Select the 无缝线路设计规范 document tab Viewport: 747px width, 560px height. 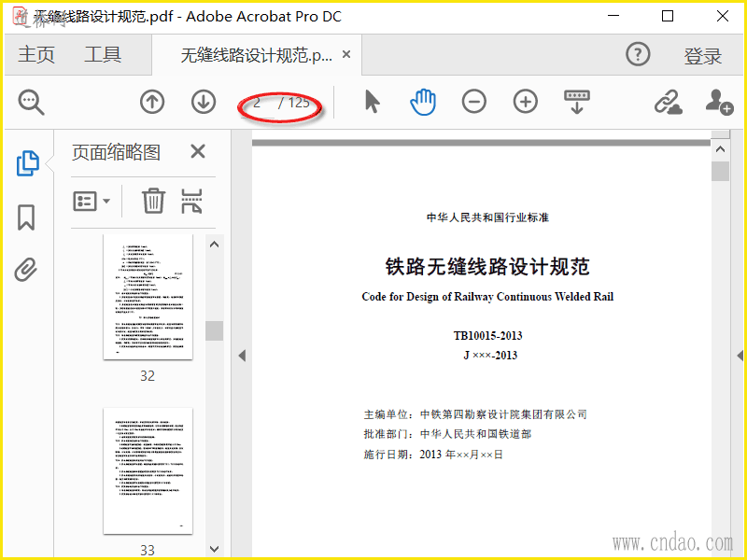(256, 55)
